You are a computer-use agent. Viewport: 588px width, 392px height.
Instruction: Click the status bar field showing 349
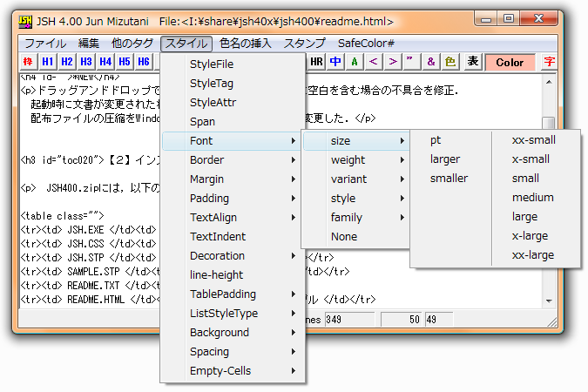349,320
